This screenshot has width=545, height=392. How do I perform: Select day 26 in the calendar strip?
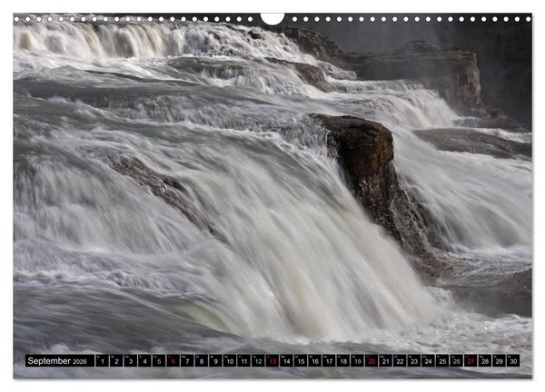pos(457,361)
